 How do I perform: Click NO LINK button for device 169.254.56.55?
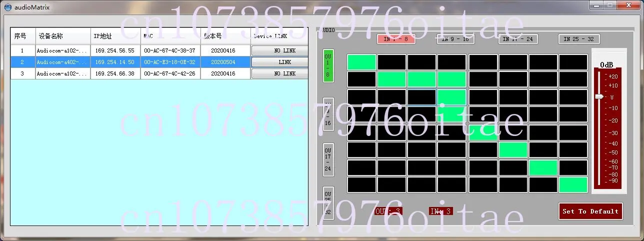pyautogui.click(x=279, y=50)
